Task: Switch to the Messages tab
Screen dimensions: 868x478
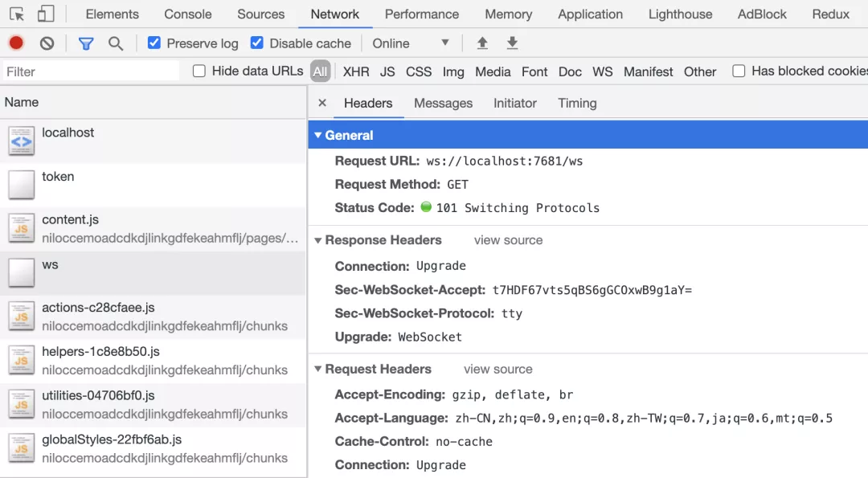Action: 443,103
